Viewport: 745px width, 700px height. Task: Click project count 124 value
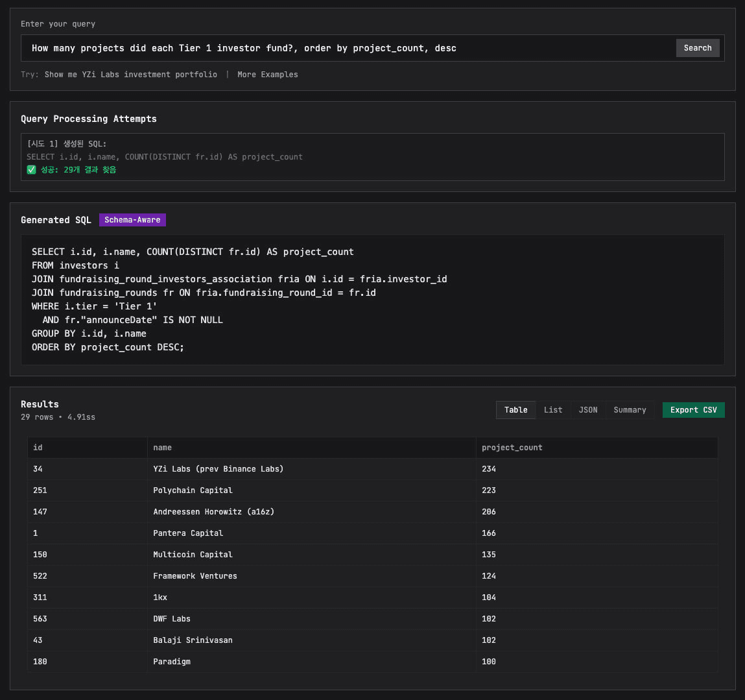coord(488,576)
